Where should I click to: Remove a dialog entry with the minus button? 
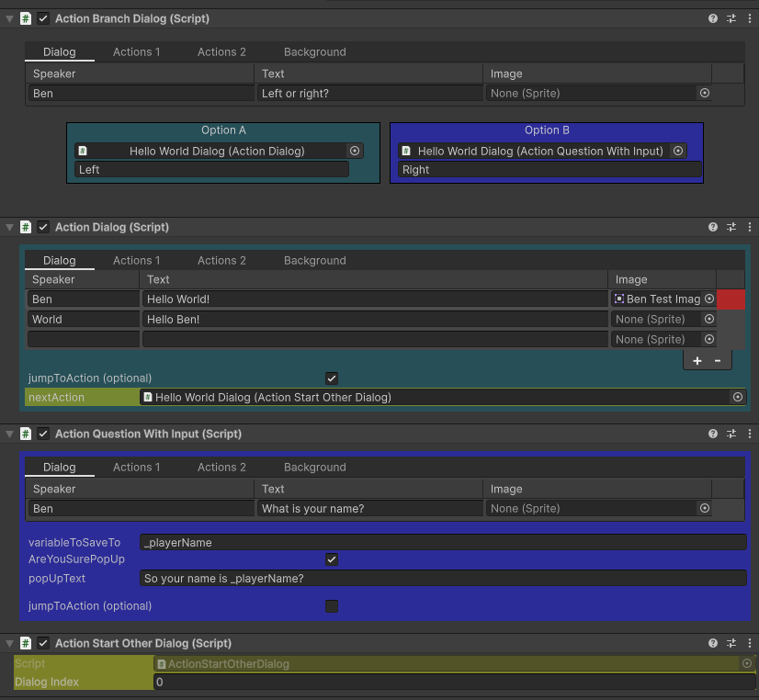tap(717, 359)
